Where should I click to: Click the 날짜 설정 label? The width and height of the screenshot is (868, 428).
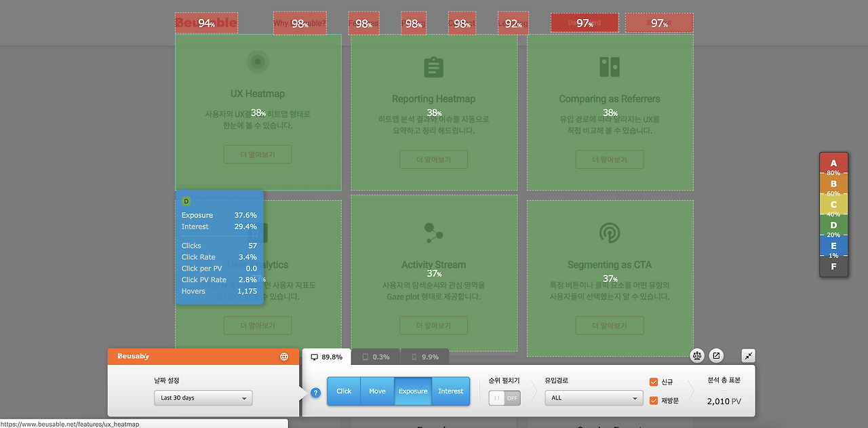coord(167,381)
